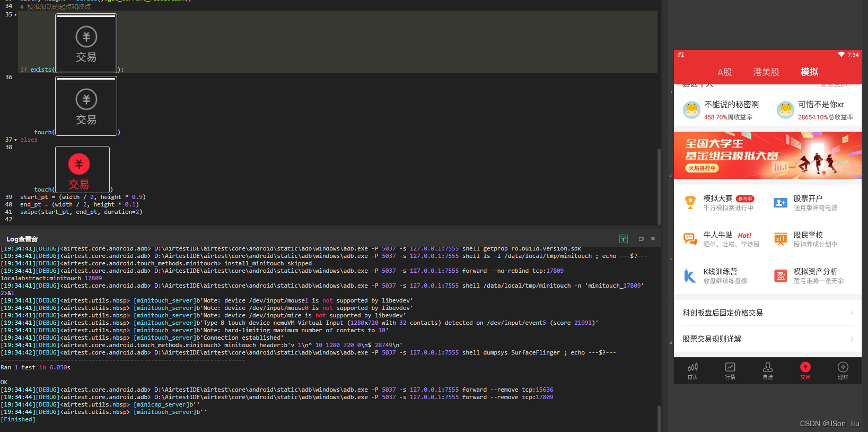Viewport: 868px width, 432px height.
Task: Tap the 牛人牛贴 chat bubble icon
Action: click(690, 239)
